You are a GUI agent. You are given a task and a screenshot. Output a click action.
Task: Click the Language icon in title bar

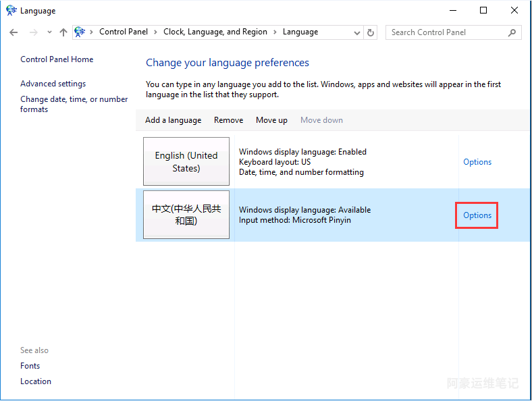click(x=11, y=11)
